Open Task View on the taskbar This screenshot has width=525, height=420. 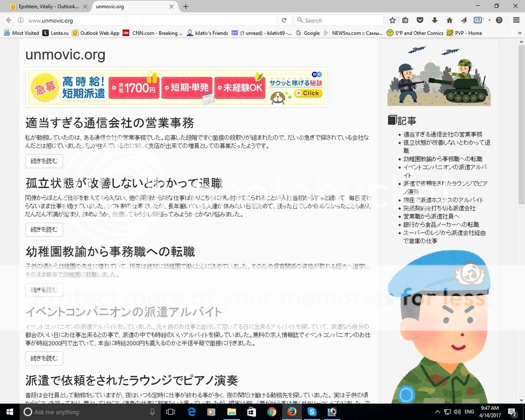171,412
